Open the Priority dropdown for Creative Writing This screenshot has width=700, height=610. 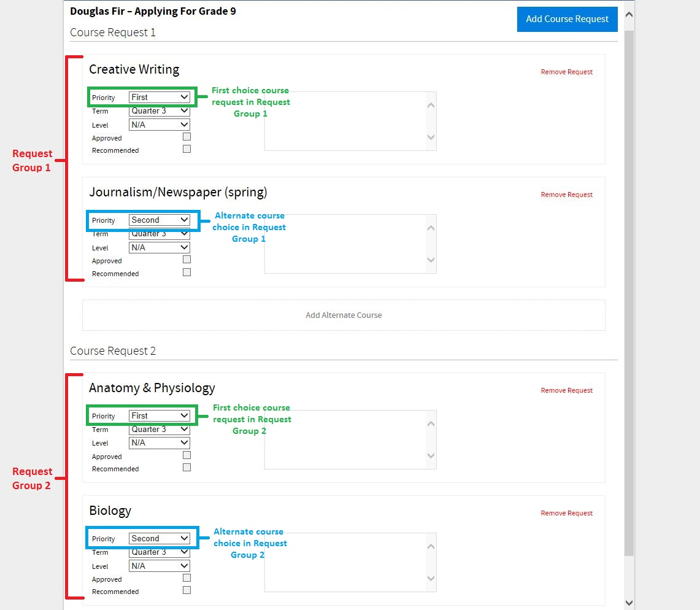159,96
